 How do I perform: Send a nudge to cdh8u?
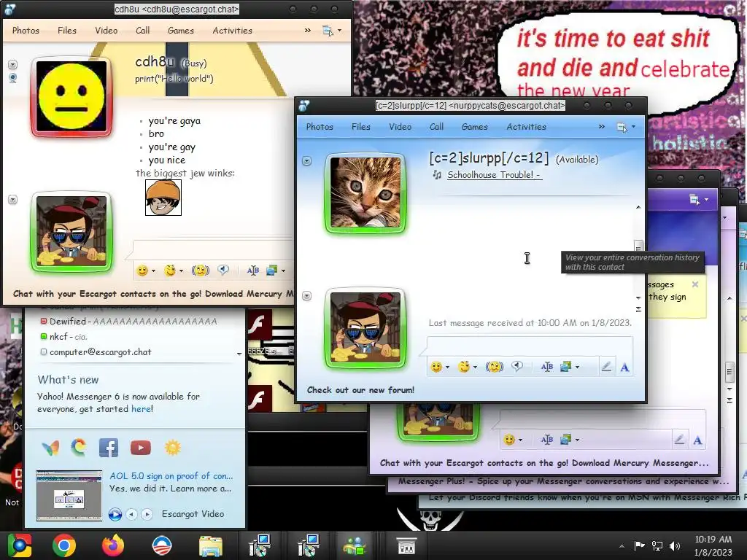pos(201,271)
